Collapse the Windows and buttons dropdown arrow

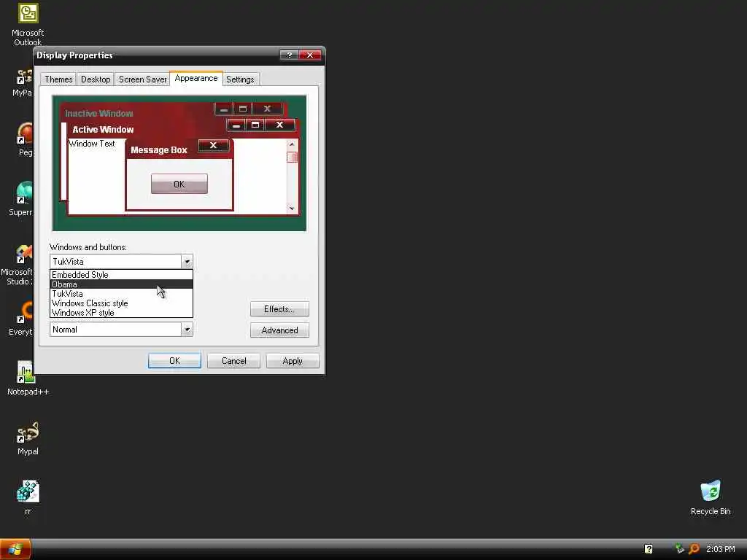tap(187, 262)
